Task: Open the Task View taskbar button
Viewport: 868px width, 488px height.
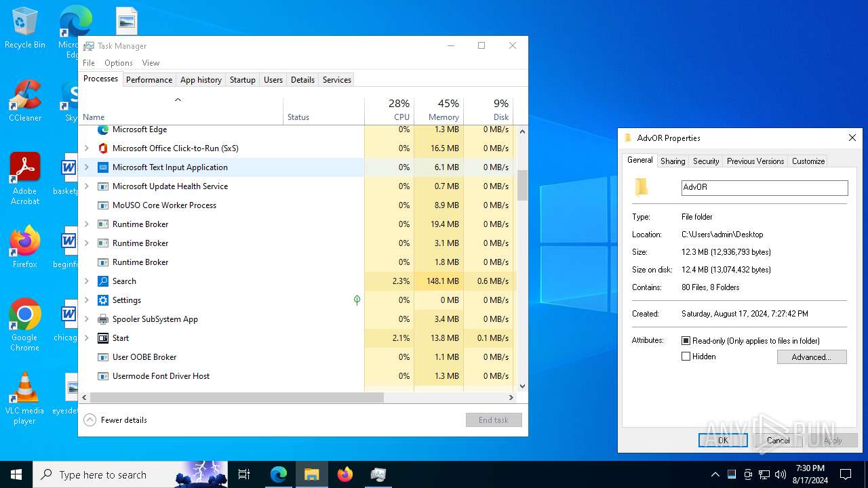Action: pyautogui.click(x=244, y=474)
